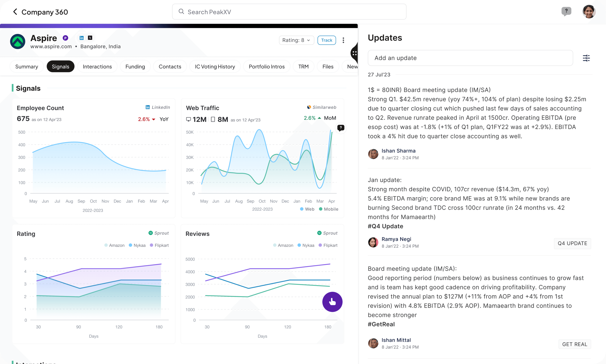Viewport: 606px width, 364px height.
Task: Toggle Flipkart legend on Rating chart
Action: tap(159, 245)
